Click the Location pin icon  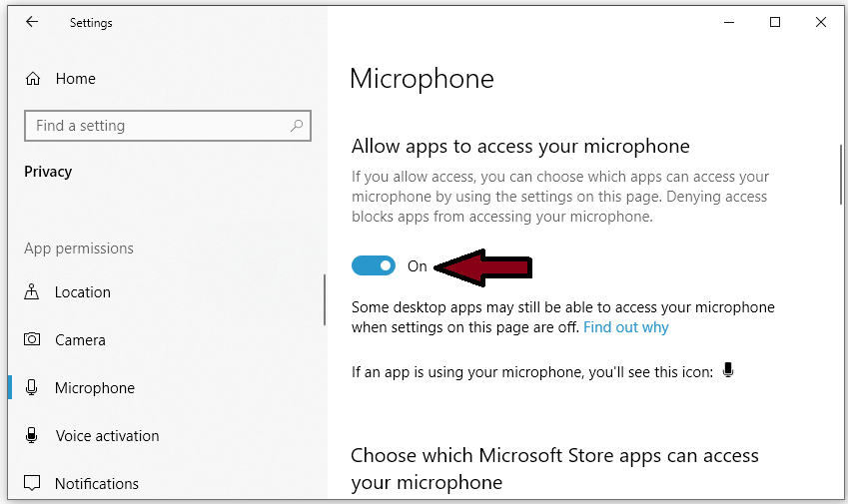[31, 291]
